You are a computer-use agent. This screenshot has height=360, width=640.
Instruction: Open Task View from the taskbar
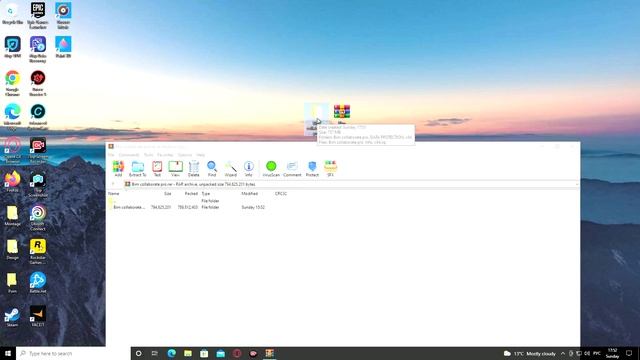click(x=155, y=353)
